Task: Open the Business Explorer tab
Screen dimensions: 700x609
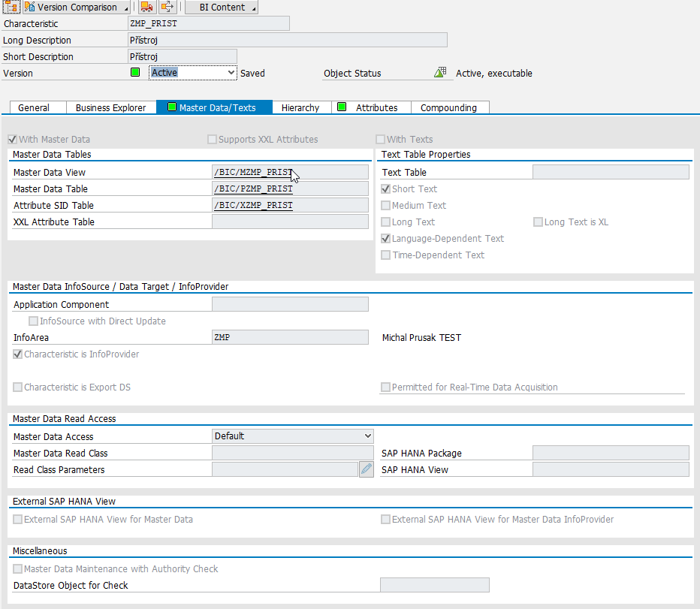Action: 110,107
